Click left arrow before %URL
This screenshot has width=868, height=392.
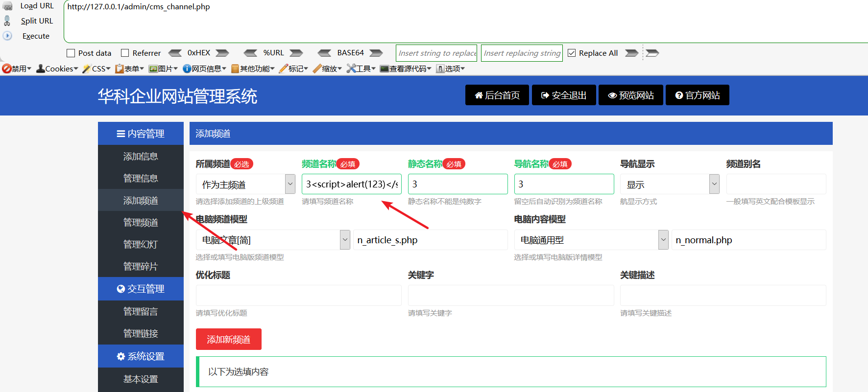point(250,53)
